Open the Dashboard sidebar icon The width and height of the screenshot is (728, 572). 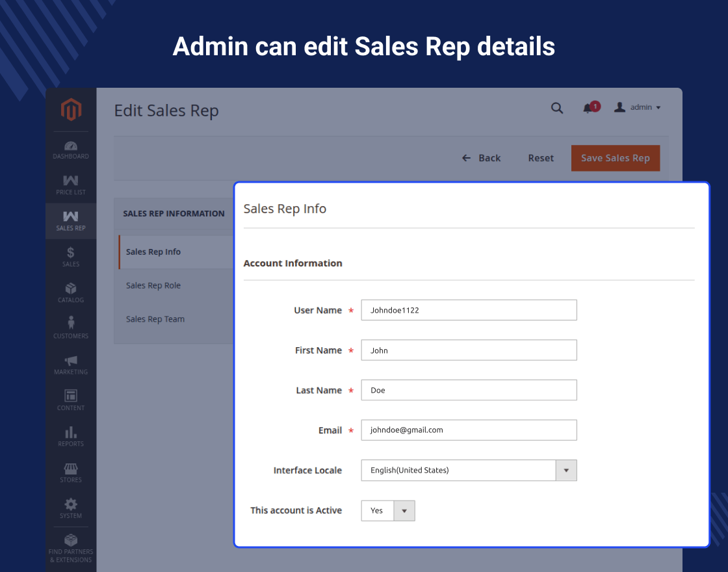71,150
